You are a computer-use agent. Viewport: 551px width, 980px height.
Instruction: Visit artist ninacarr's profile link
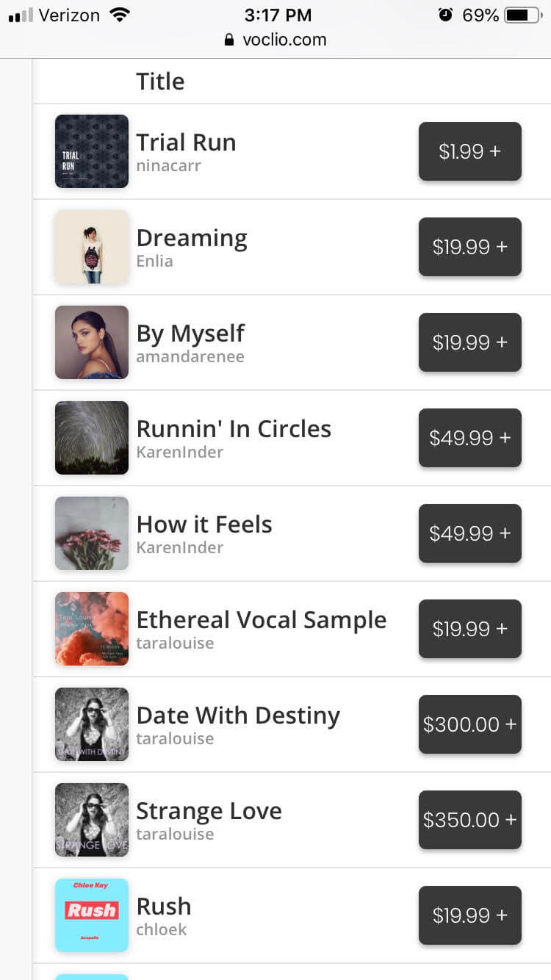(x=168, y=166)
